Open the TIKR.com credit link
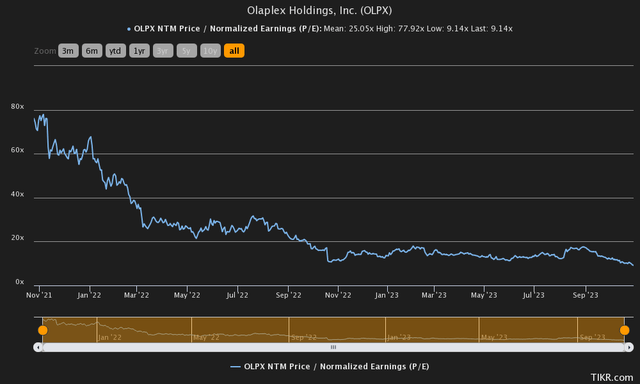Viewport: 640px width, 384px height. point(612,377)
